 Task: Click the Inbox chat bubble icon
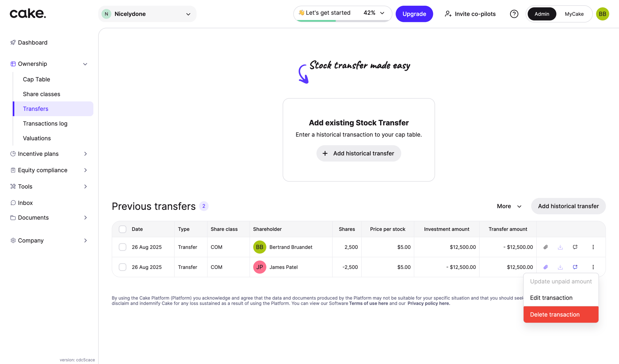coord(13,203)
